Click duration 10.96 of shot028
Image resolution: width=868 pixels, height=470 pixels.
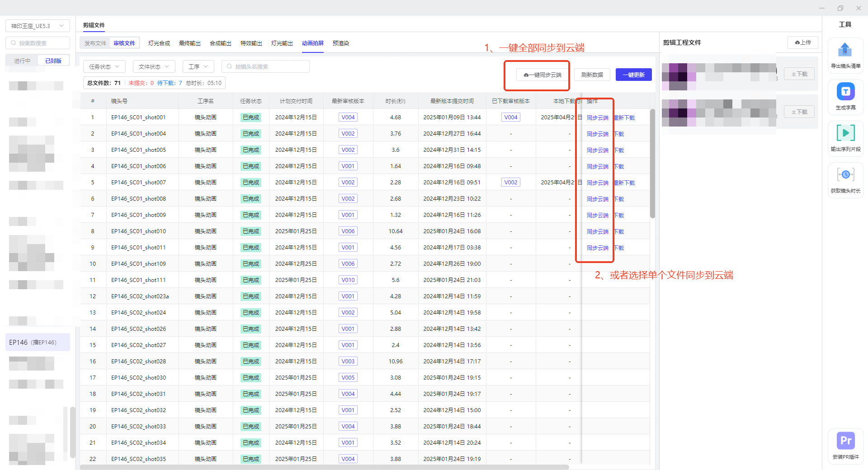[x=396, y=362]
